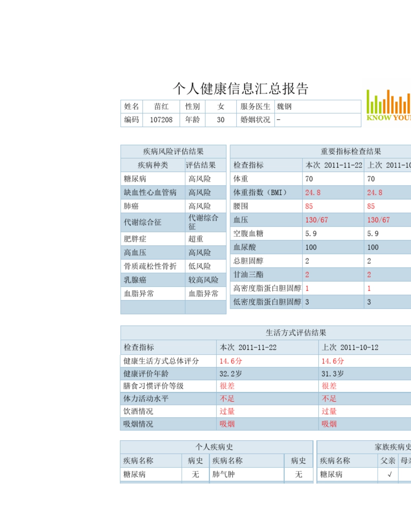Click the 个人疾病史 table header
This screenshot has width=411, height=532.
216,447
